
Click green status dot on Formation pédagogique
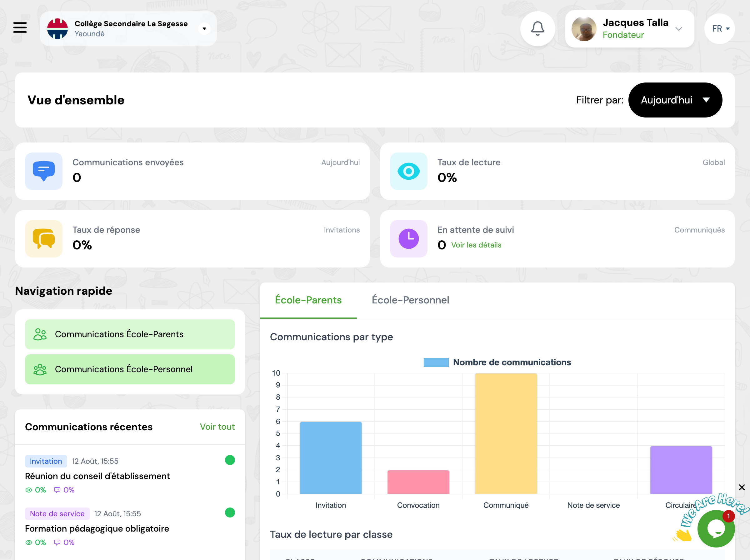coord(230,512)
